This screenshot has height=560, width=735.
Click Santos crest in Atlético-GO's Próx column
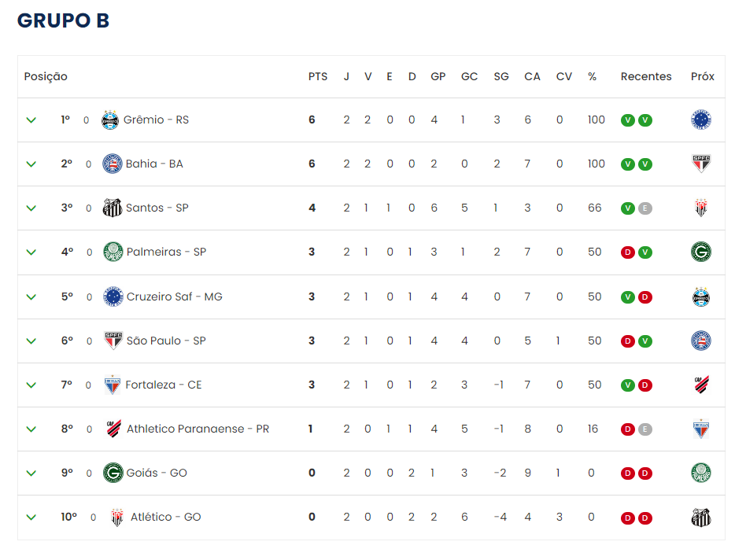pos(701,518)
